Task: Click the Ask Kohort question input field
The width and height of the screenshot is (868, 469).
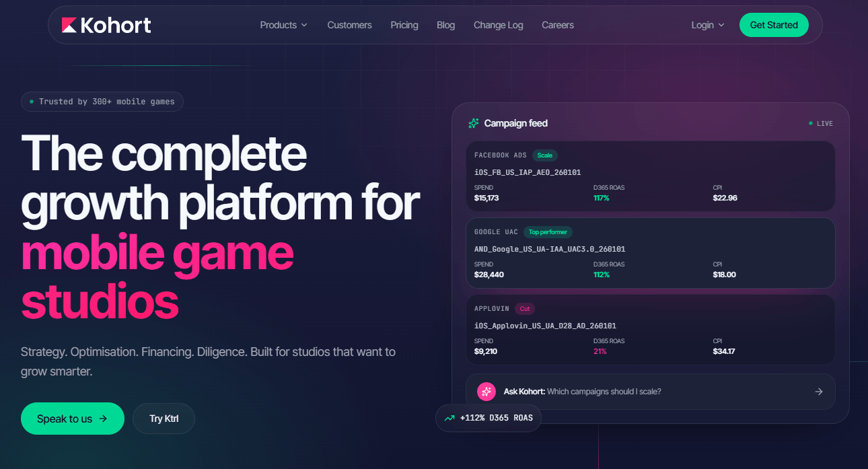Action: click(651, 392)
